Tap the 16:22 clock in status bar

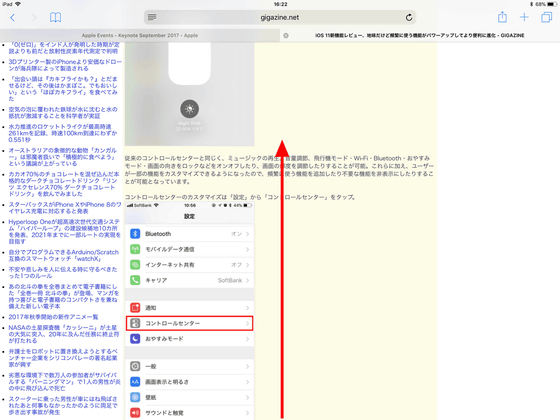click(x=280, y=4)
